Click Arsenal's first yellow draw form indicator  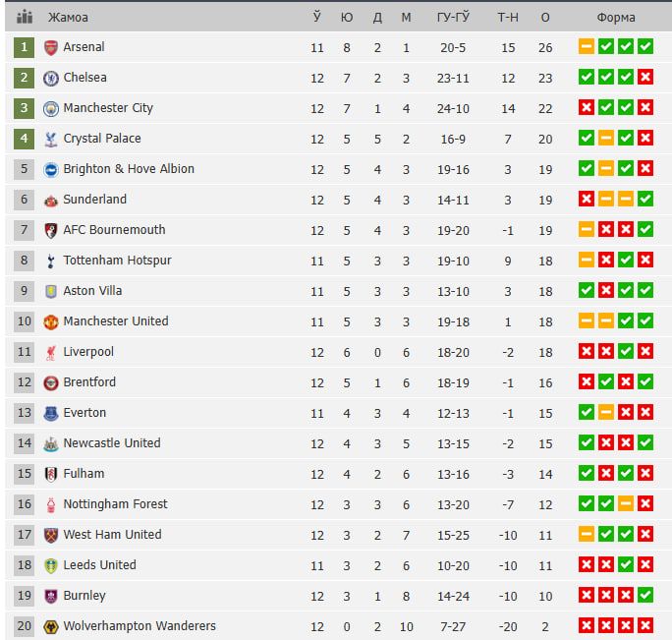click(587, 47)
